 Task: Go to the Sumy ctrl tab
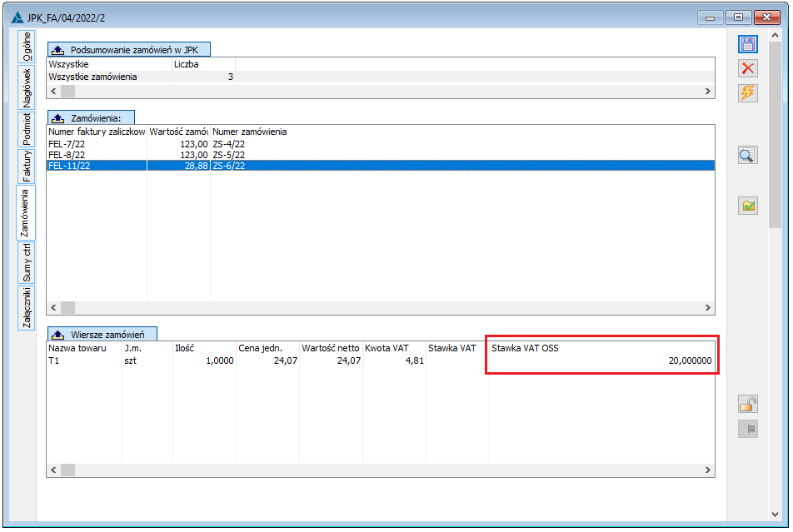(x=27, y=263)
